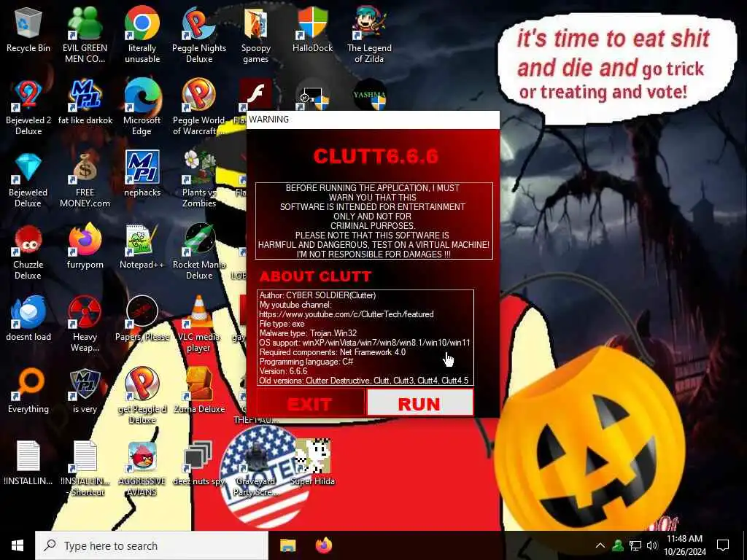Screen dimensions: 747x560
Task: Launch get Peggle'd Deluxe shortcut
Action: (x=142, y=395)
